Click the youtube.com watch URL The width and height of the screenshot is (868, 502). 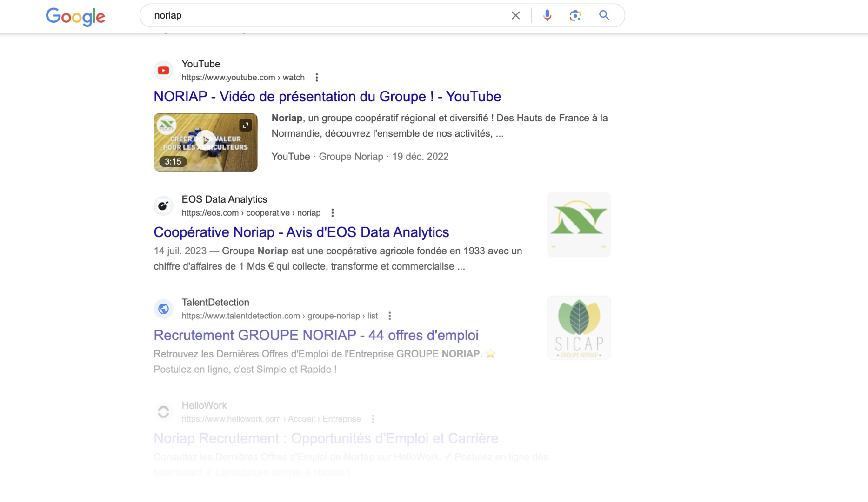click(243, 78)
